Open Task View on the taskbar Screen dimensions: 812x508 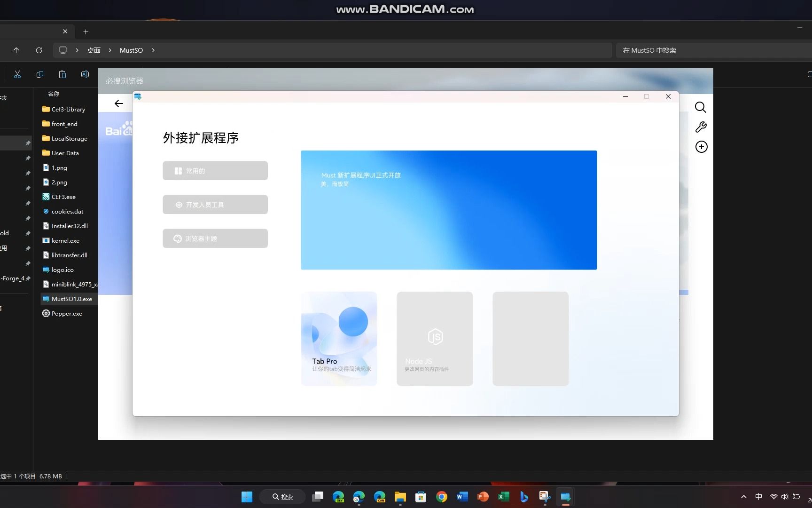(x=318, y=497)
